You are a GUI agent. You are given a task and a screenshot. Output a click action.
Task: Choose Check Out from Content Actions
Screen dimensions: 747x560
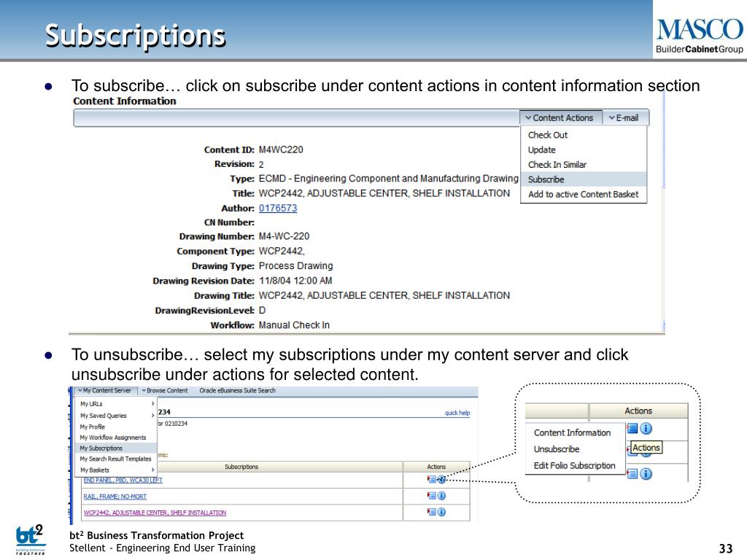pyautogui.click(x=547, y=135)
